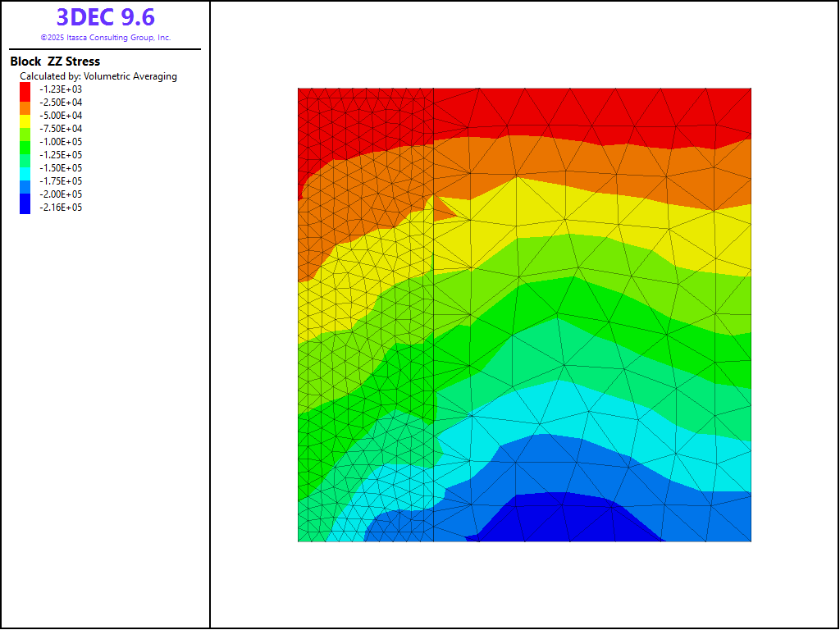The image size is (840, 630).
Task: Select the orange swatch beside -2.50E+04
Action: pyautogui.click(x=25, y=103)
